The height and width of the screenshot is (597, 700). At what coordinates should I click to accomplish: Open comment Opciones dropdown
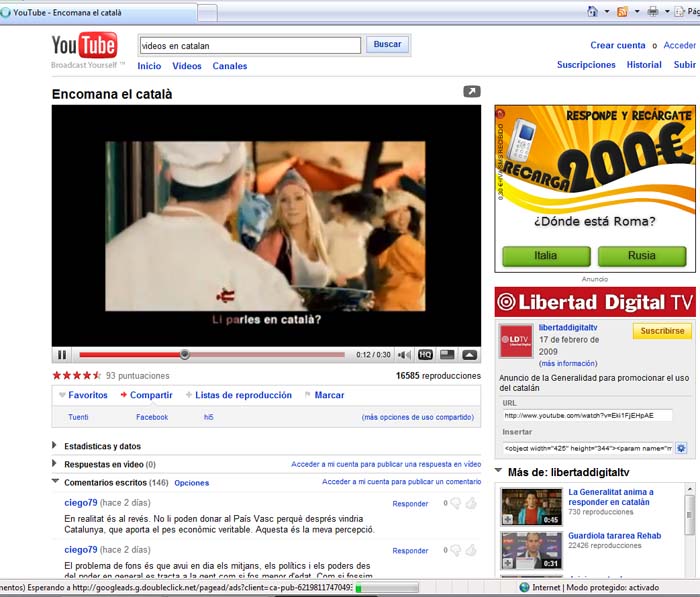(192, 483)
